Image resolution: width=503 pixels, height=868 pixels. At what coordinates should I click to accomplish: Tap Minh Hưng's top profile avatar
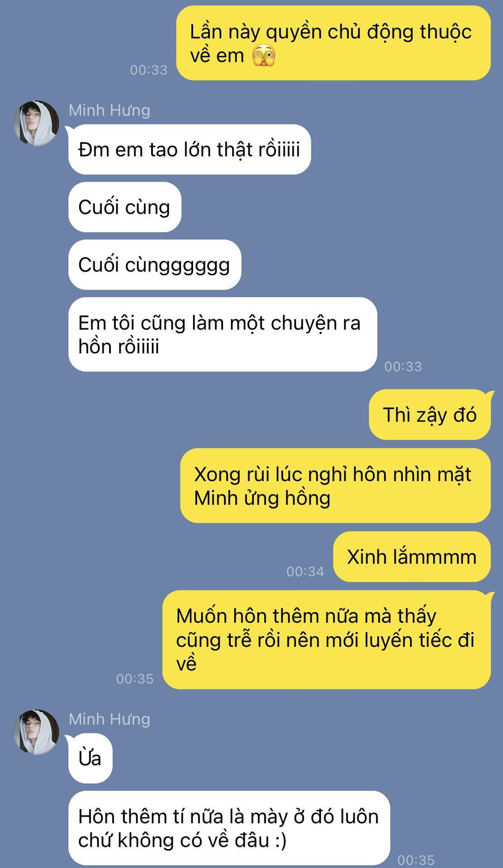36,123
